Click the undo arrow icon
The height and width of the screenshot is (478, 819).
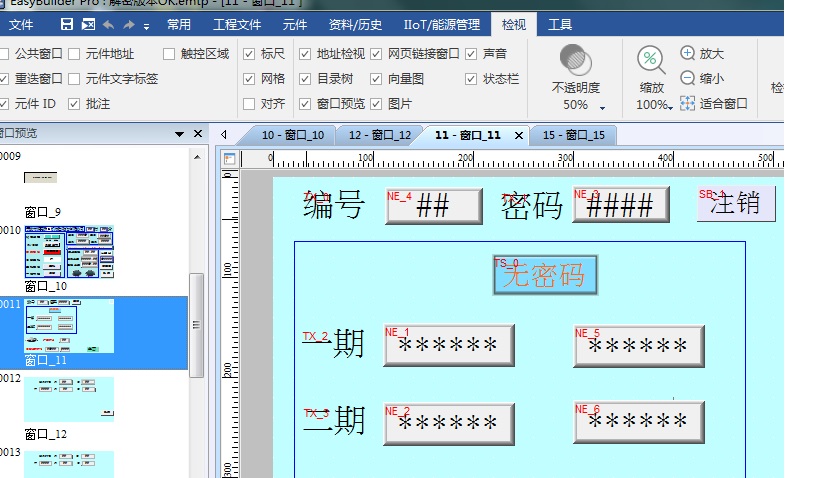point(107,24)
